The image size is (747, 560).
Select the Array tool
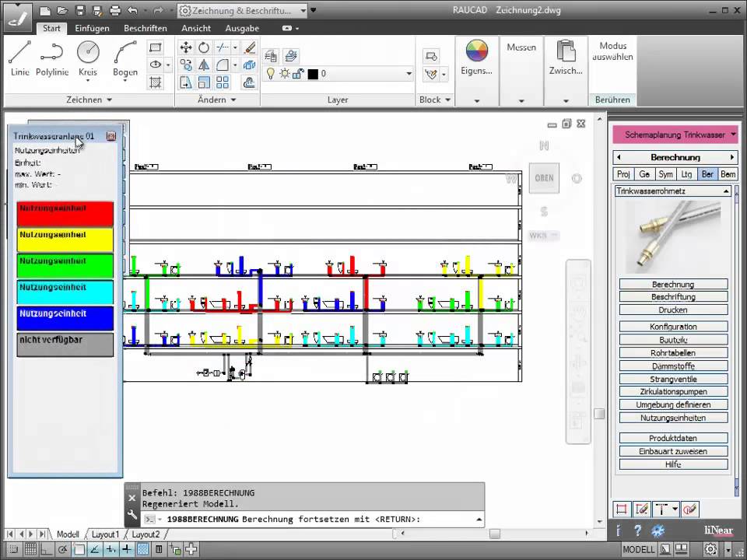tap(222, 82)
